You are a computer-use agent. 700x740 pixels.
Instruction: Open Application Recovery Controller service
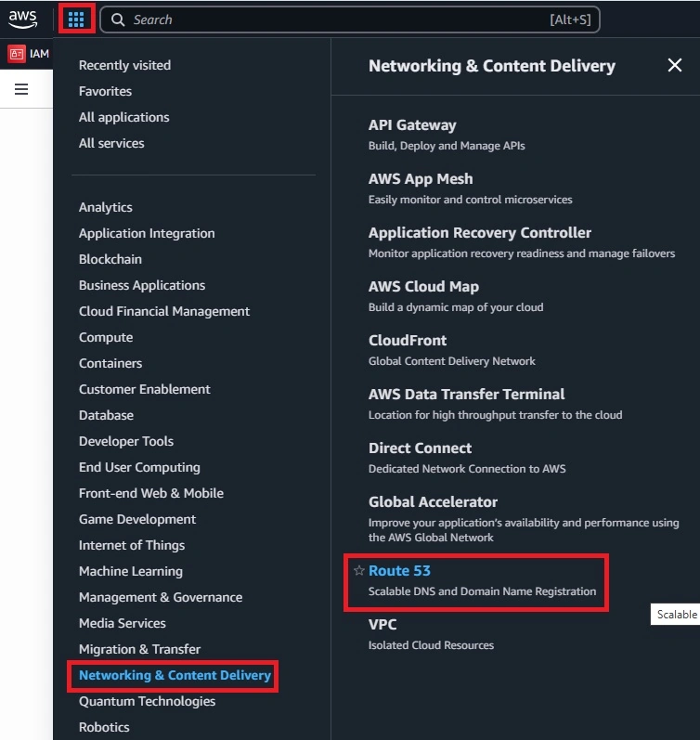pyautogui.click(x=480, y=232)
